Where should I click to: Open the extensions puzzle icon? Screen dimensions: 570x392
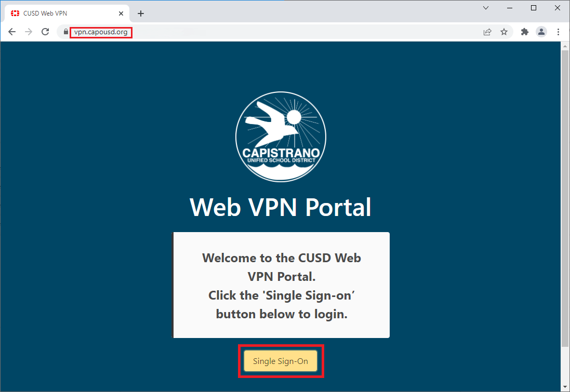point(525,32)
